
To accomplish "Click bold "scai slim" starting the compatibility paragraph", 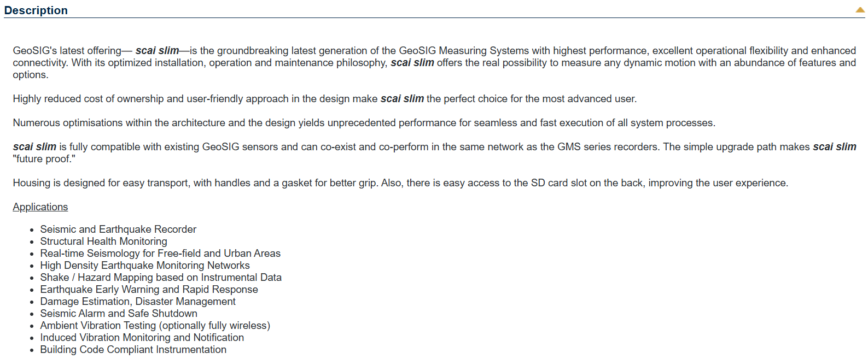I will [34, 147].
